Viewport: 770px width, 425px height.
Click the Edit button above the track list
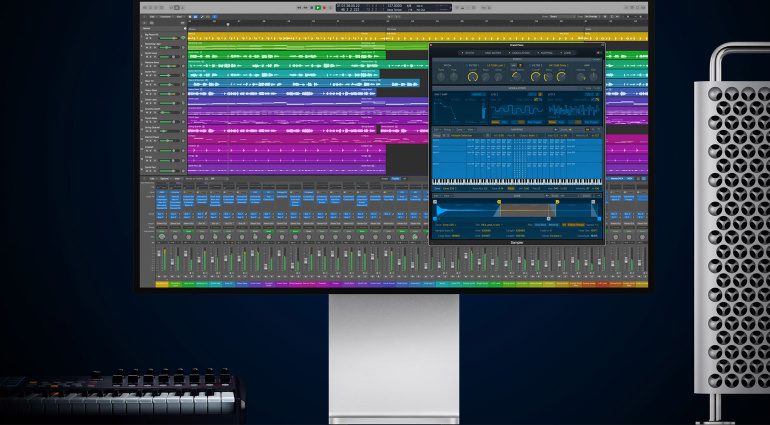(x=151, y=18)
